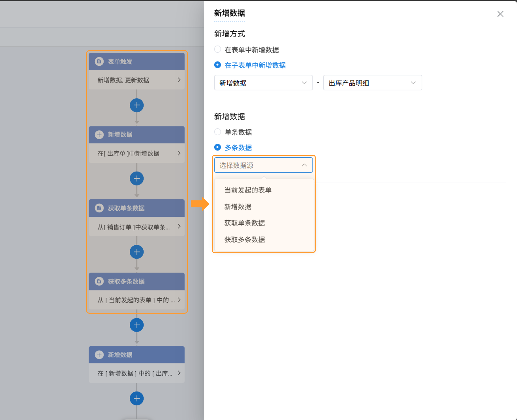Click the plus button below 获取多条数据 node
Screen dimensions: 517x420
pyautogui.click(x=137, y=325)
